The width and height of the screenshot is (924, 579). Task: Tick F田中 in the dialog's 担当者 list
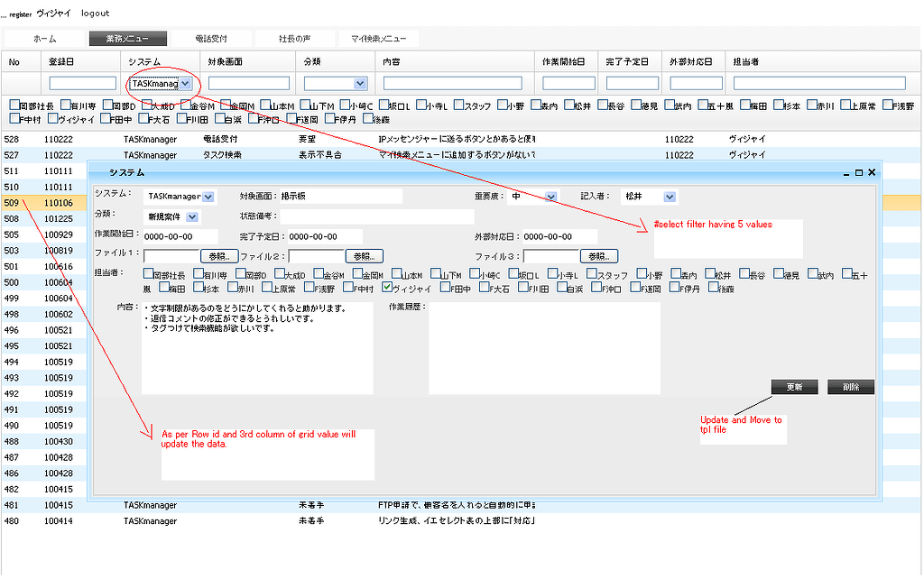pyautogui.click(x=446, y=288)
